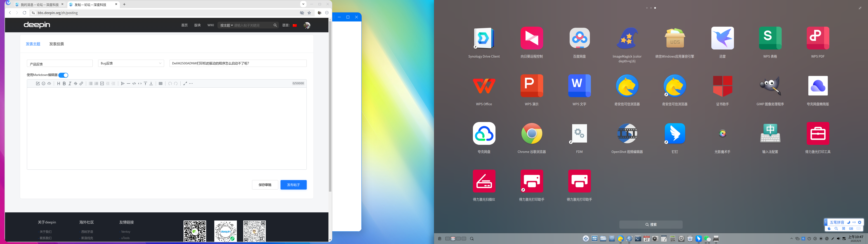Apply italic formatting in the editor
The height and width of the screenshot is (244, 868).
[x=70, y=84]
